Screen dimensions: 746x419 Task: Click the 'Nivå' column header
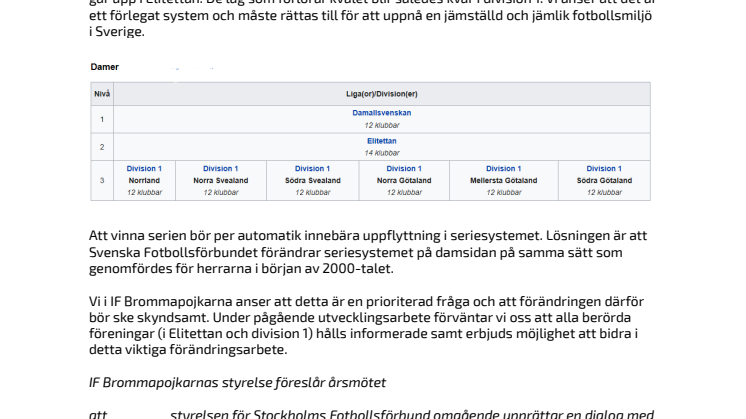[x=102, y=94]
